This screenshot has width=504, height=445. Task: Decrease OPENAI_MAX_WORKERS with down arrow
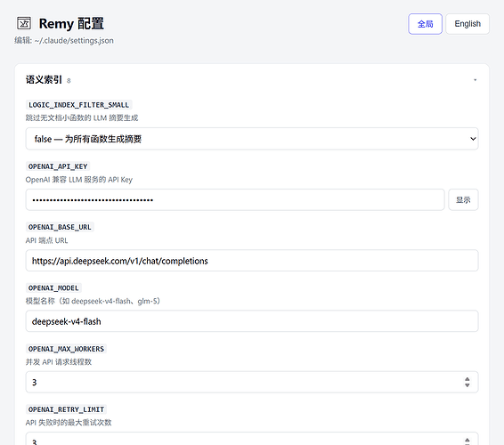click(467, 384)
